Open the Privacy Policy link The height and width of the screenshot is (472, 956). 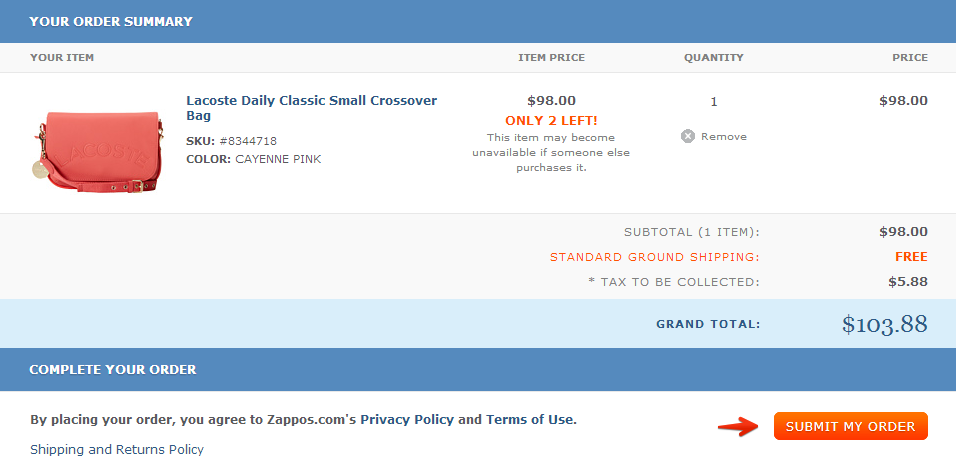tap(407, 420)
